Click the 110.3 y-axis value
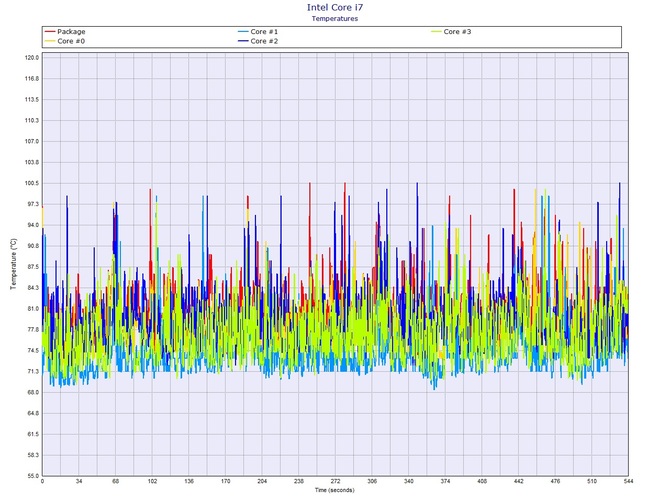Viewport: 670px width, 502px height. [32, 120]
